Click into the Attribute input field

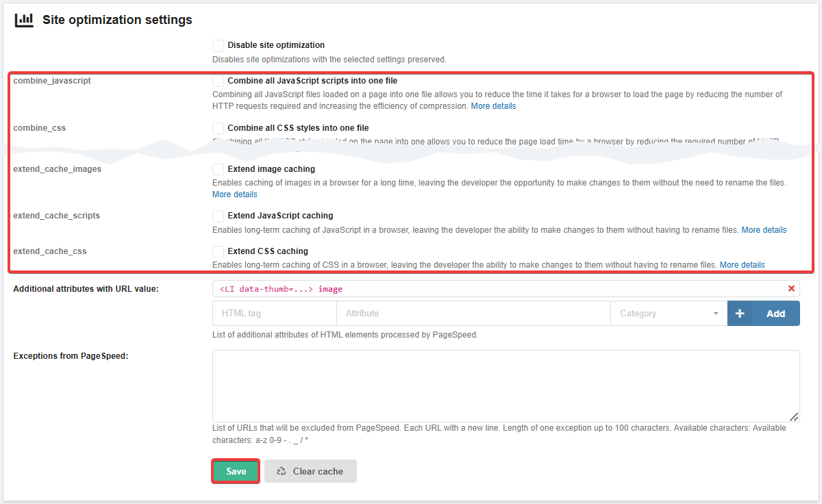click(473, 314)
